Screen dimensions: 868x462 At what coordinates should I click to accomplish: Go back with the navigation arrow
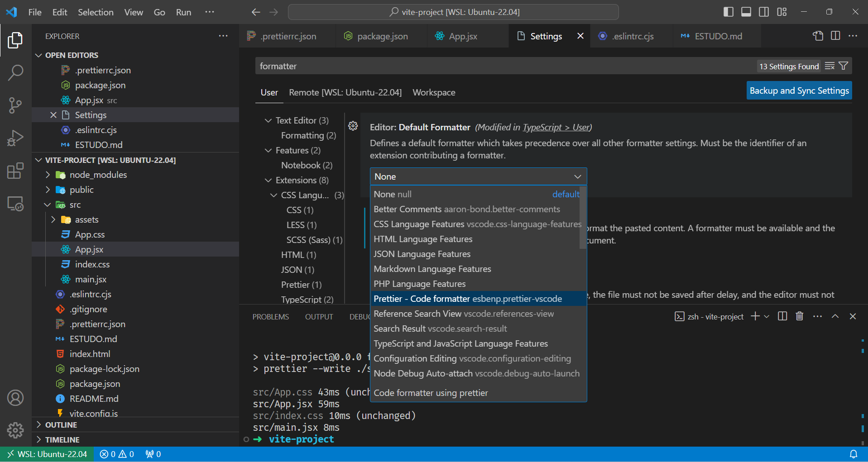(x=256, y=12)
